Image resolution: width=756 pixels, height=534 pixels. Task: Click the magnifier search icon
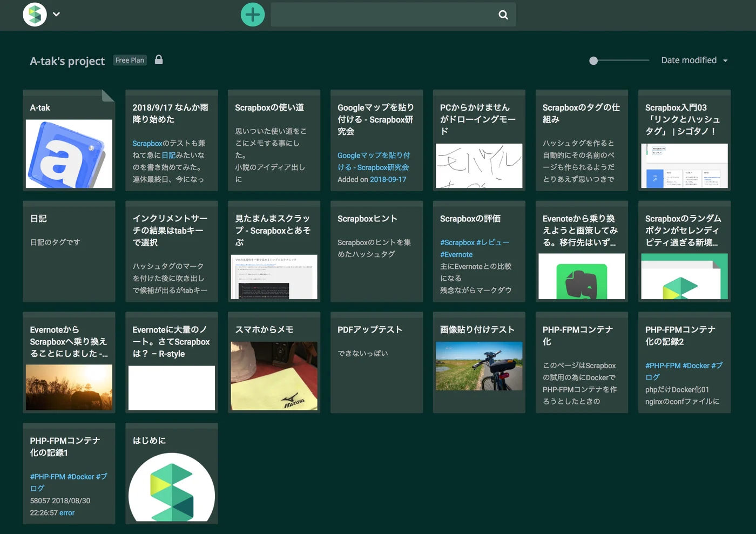coord(503,15)
